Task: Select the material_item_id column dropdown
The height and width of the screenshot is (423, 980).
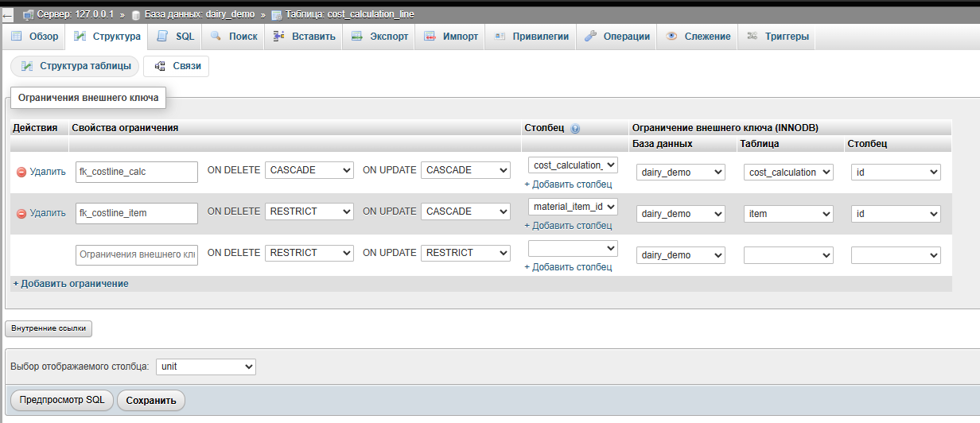Action: 573,207
